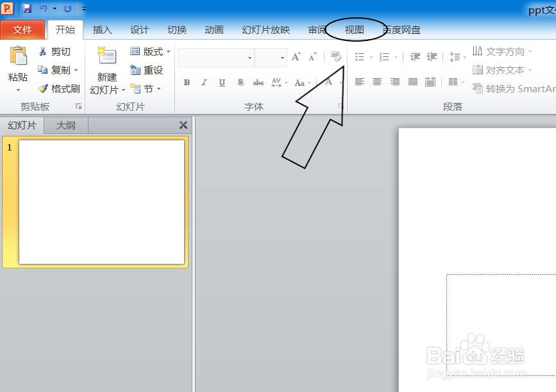Click the dotted placeholder on the slide
Viewport: 556px width, 392px height.
pos(501,324)
